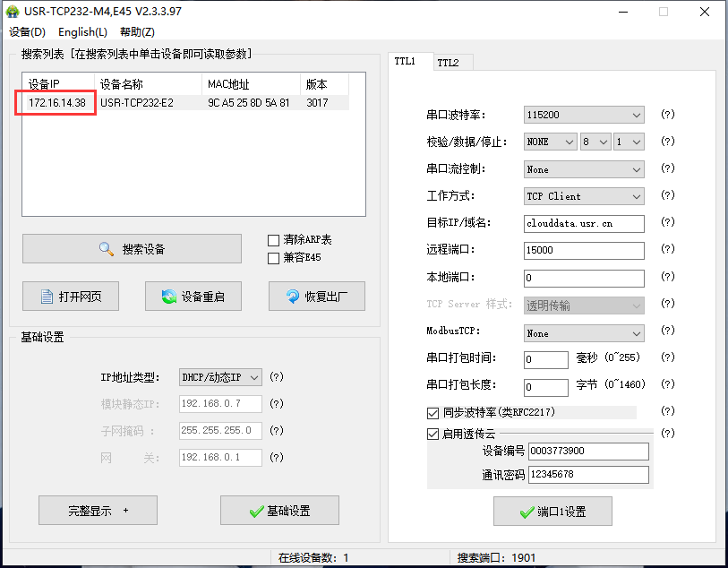Image resolution: width=728 pixels, height=568 pixels.
Task: Toggle the 兼容E45 checkbox
Action: (x=274, y=258)
